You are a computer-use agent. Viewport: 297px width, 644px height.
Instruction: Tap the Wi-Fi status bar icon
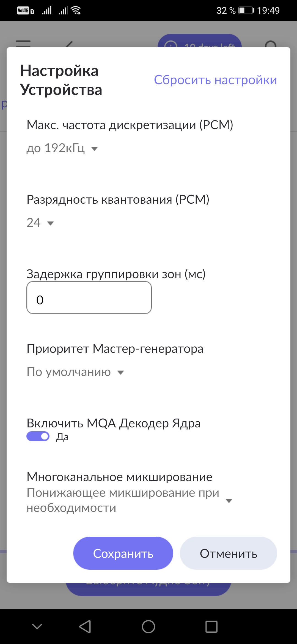coord(76,10)
